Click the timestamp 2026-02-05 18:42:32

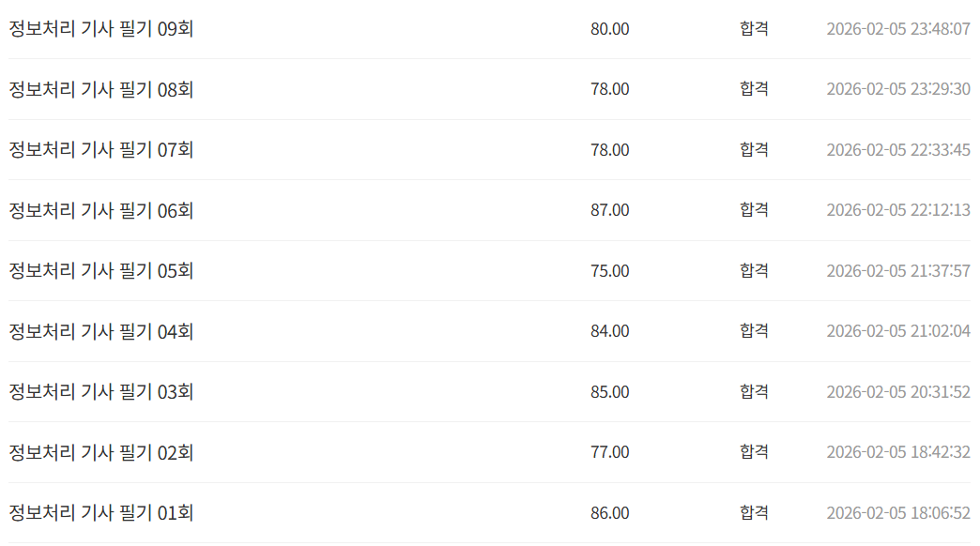[x=898, y=451]
